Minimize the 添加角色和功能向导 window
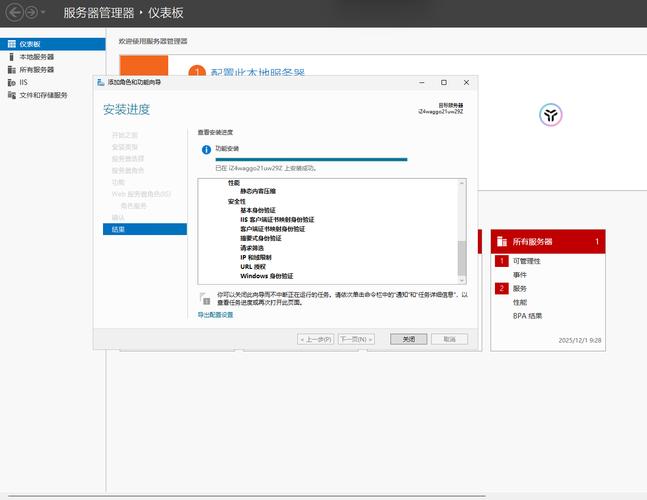Screen dimensions: 647x500 pyautogui.click(x=422, y=83)
